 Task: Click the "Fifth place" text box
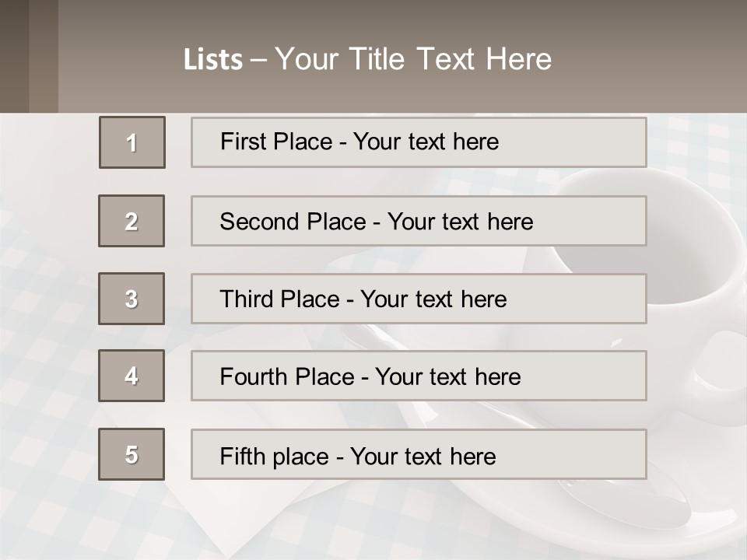tap(419, 454)
